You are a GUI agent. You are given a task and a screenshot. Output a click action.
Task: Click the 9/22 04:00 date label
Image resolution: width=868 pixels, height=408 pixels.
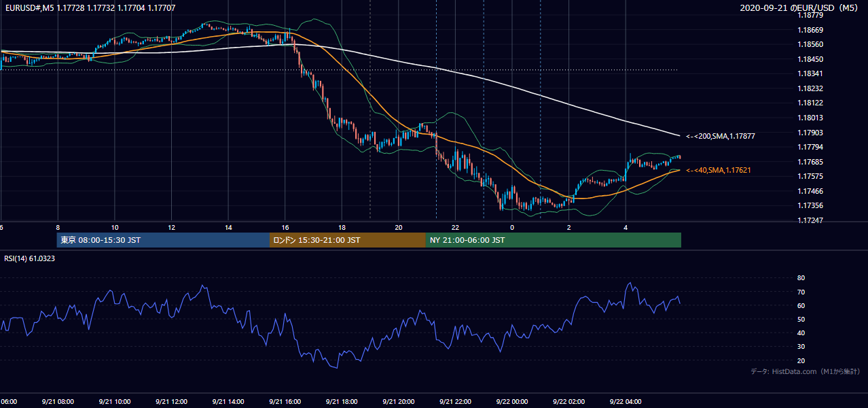pos(625,401)
